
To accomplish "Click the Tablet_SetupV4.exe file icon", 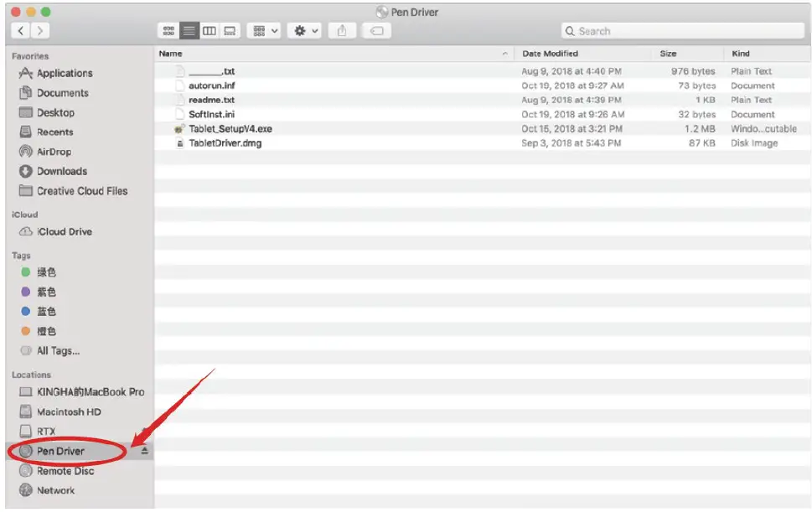I will pyautogui.click(x=179, y=129).
